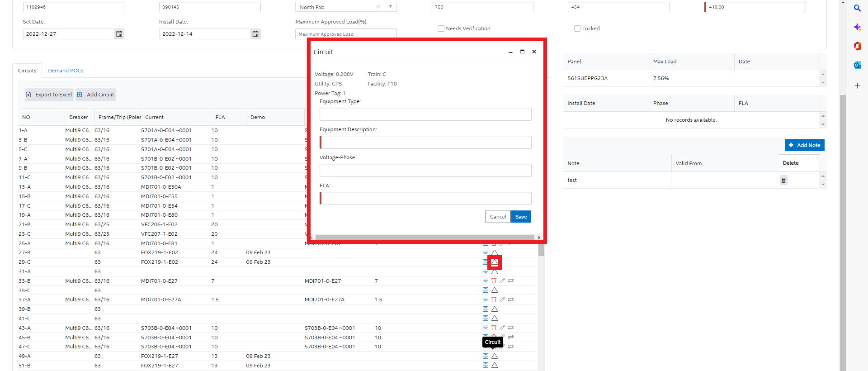Open Set Date calendar picker
Image resolution: width=868 pixels, height=371 pixels.
point(119,34)
